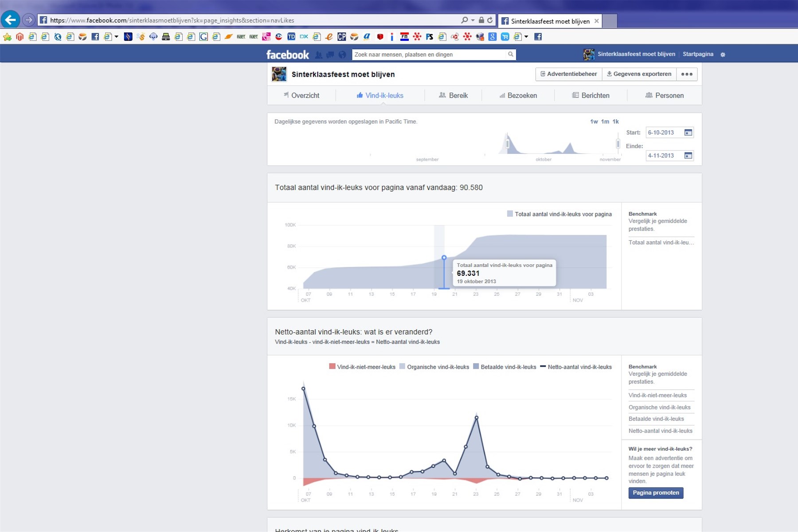Open the Bezoeken tab
The height and width of the screenshot is (532, 798).
518,95
